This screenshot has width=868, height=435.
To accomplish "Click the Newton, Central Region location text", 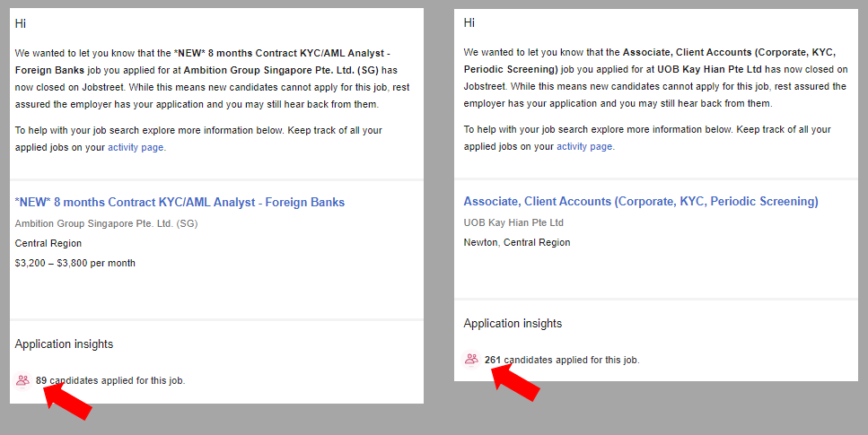I will pyautogui.click(x=517, y=242).
